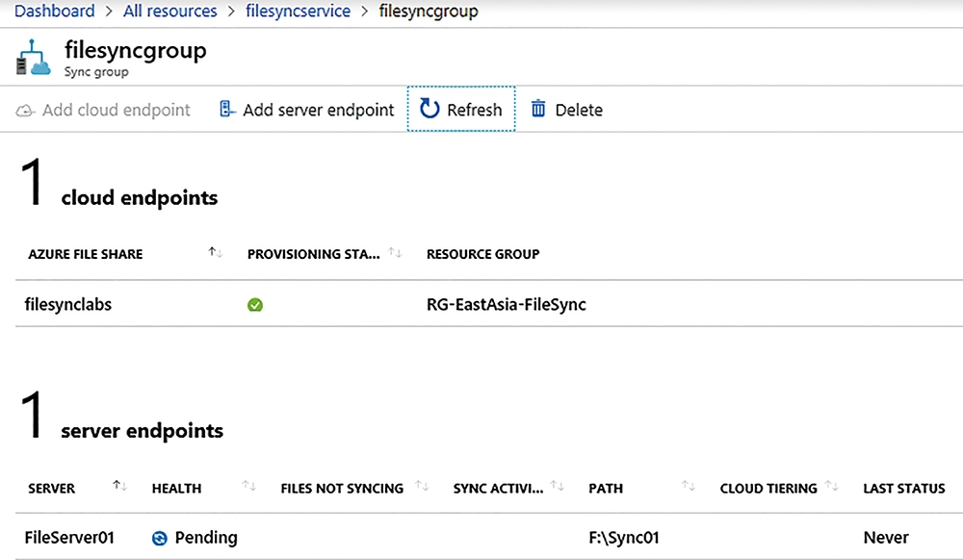Delete the sync group

567,109
